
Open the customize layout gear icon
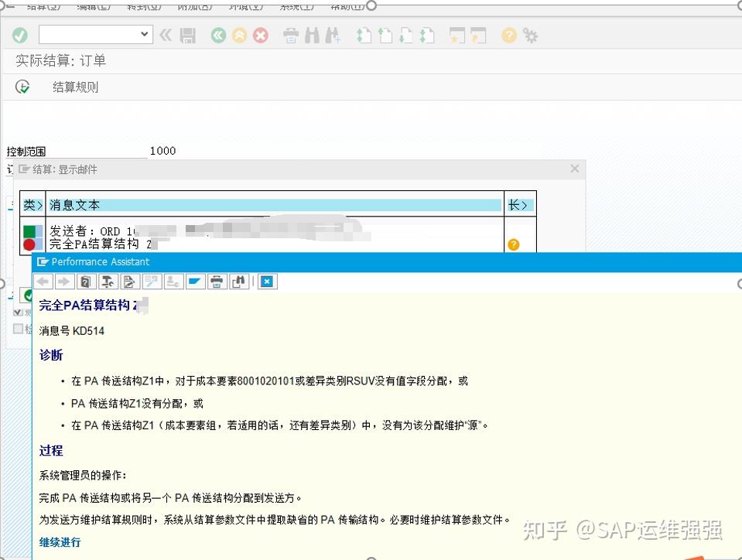(x=529, y=35)
